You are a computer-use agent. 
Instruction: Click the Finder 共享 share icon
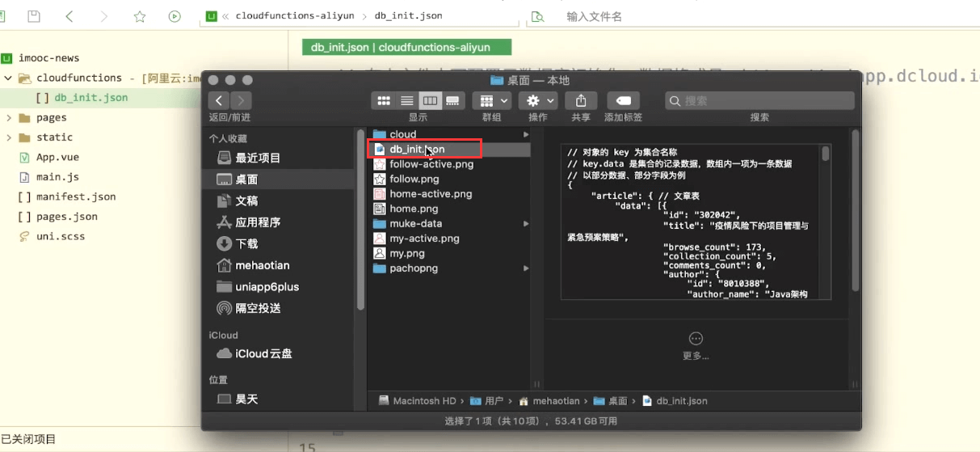coord(581,101)
